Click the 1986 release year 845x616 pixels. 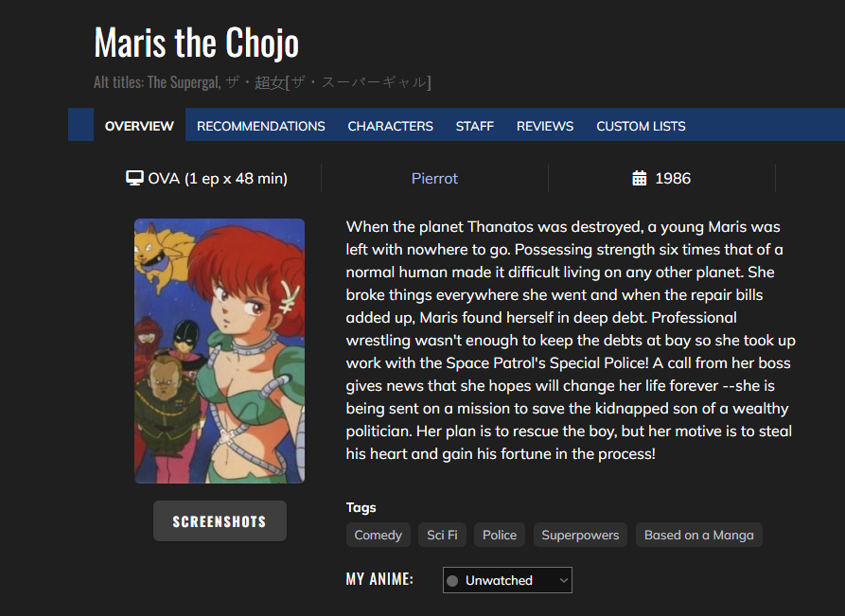[673, 178]
